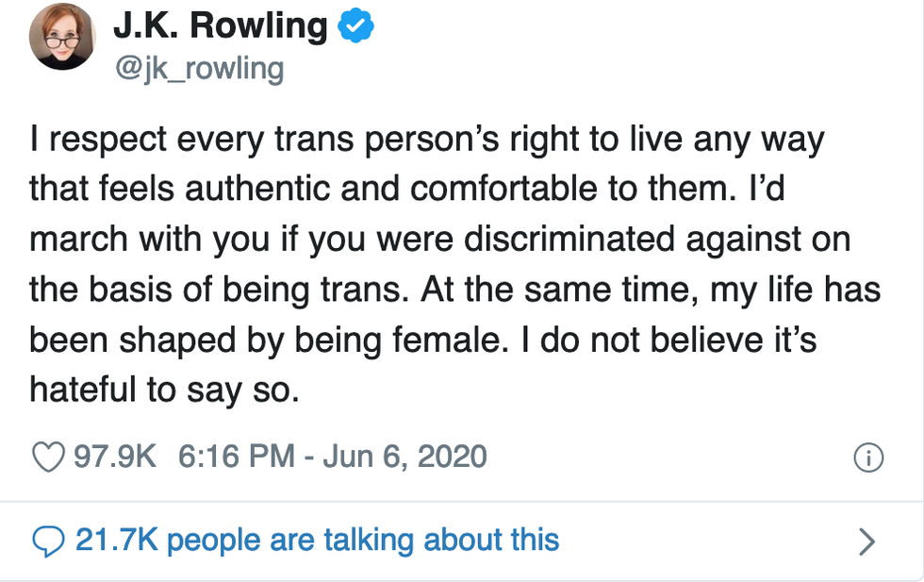Expand the conversation with the right chevron
The width and height of the screenshot is (924, 582).
[866, 541]
